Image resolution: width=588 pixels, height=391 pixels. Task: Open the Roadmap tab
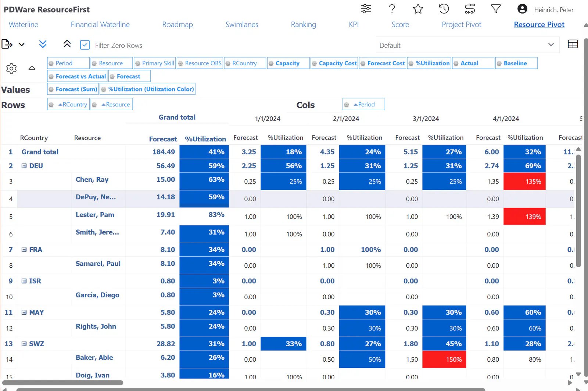pyautogui.click(x=178, y=25)
